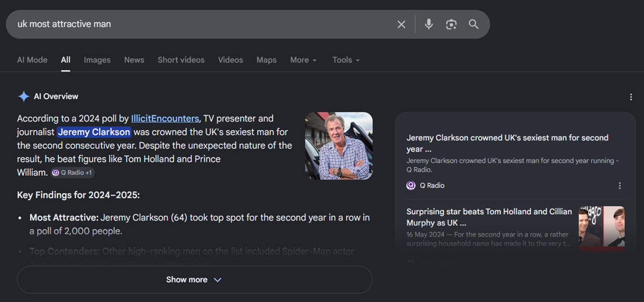
Task: Click the Q Radio logo icon in the source card
Action: point(411,186)
